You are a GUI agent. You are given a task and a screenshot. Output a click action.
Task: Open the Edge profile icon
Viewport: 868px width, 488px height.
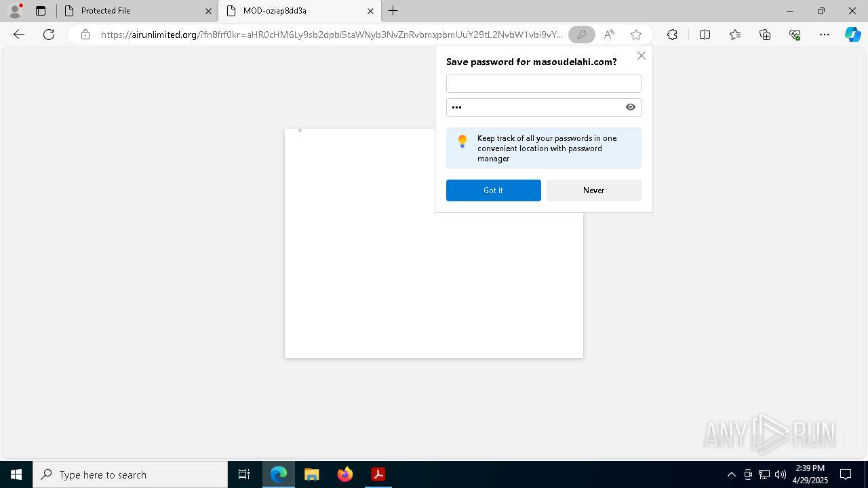(x=15, y=11)
